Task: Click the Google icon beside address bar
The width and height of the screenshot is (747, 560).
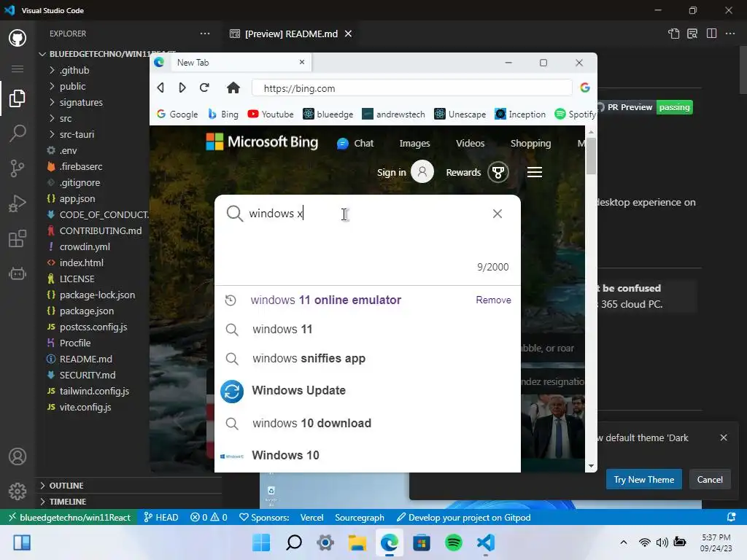Action: [x=585, y=87]
